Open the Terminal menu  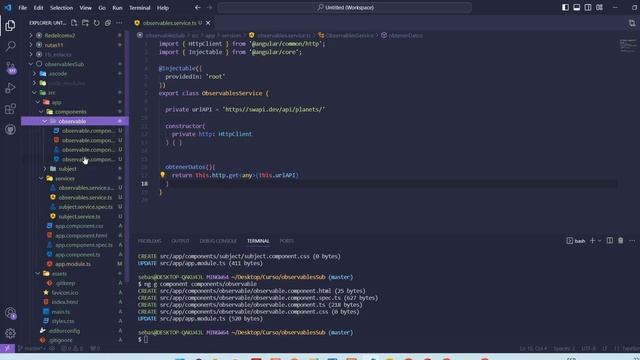coord(140,8)
